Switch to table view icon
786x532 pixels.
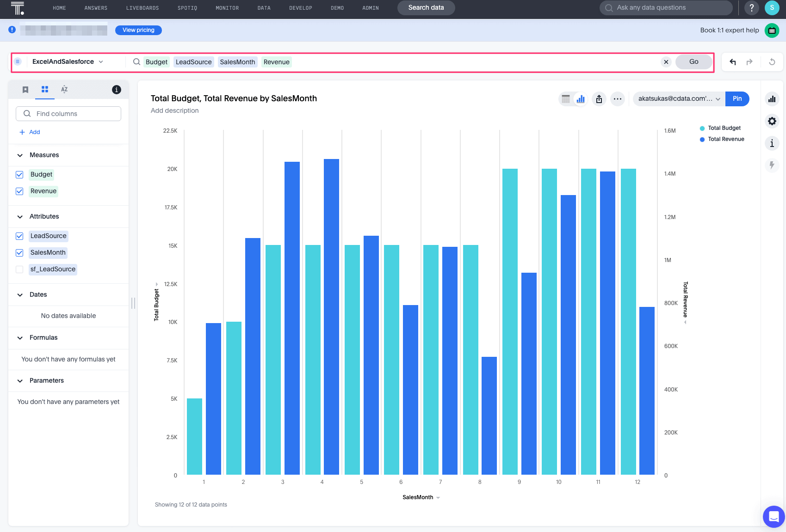pos(565,99)
